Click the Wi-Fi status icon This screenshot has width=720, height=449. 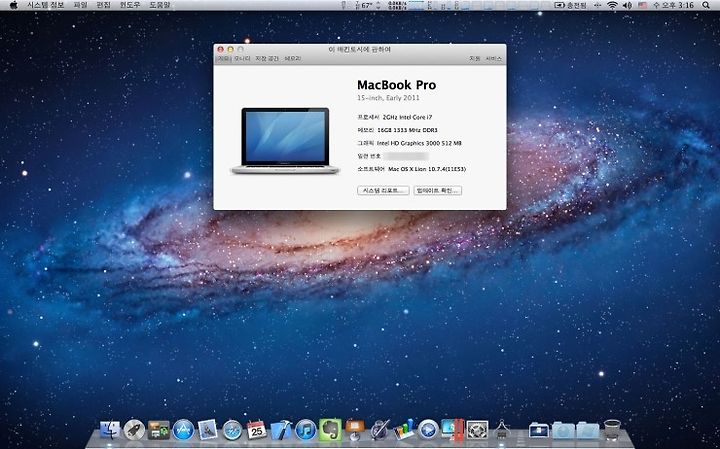coord(612,5)
